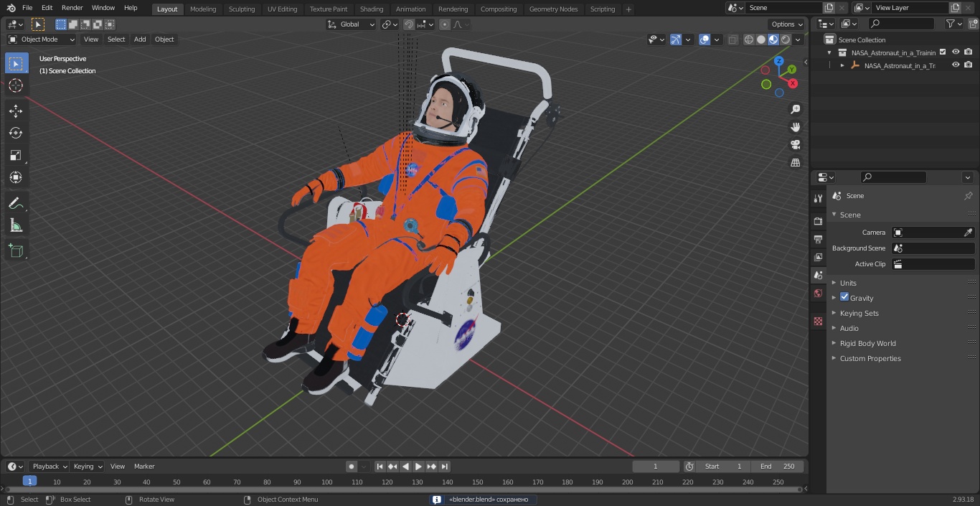The image size is (980, 506).
Task: Open the Render menu
Action: (x=72, y=8)
